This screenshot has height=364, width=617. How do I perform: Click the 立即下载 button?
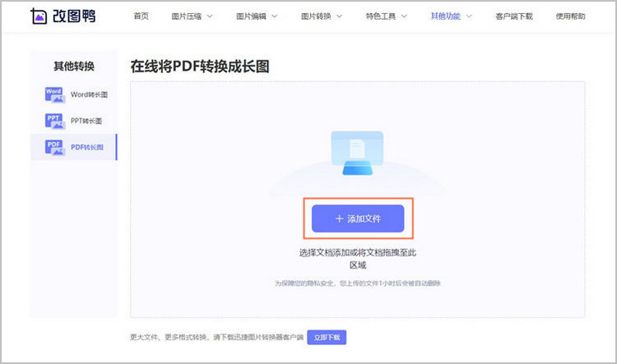327,337
